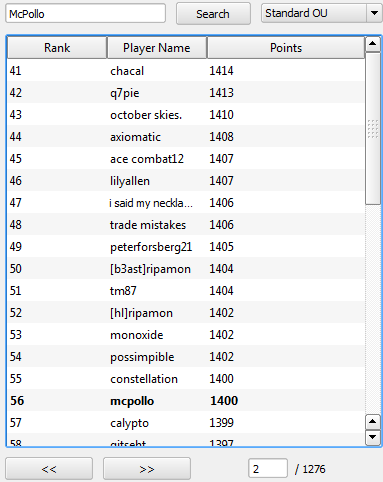Select the bold mcpollo row
The width and height of the screenshot is (383, 482).
[186, 401]
